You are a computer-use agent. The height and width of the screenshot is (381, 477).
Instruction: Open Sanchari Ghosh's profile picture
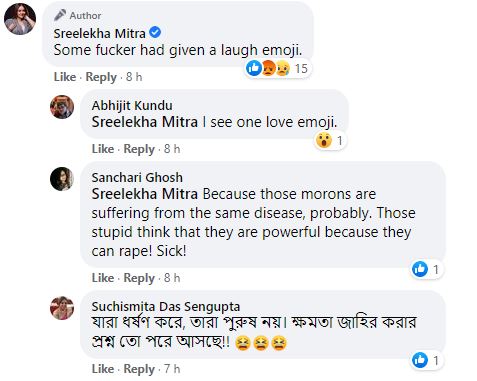click(62, 179)
